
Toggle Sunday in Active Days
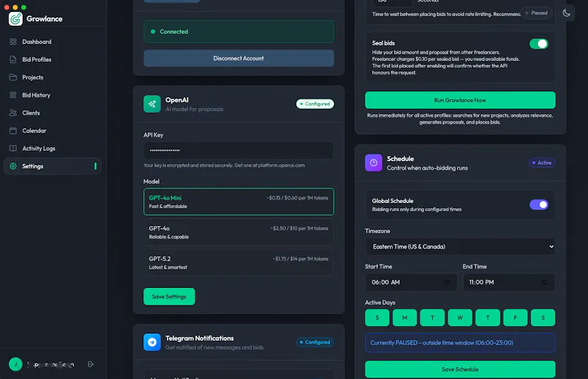[377, 318]
